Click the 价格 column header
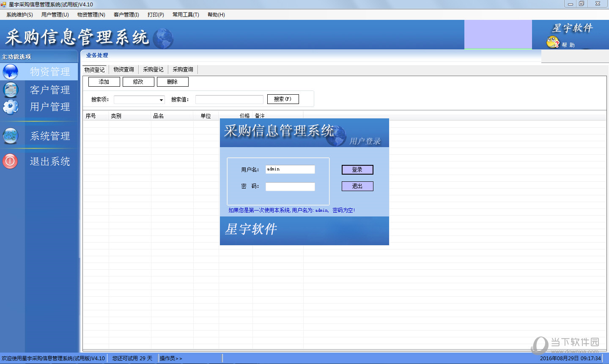Screen dimensions: 609x364 236,116
